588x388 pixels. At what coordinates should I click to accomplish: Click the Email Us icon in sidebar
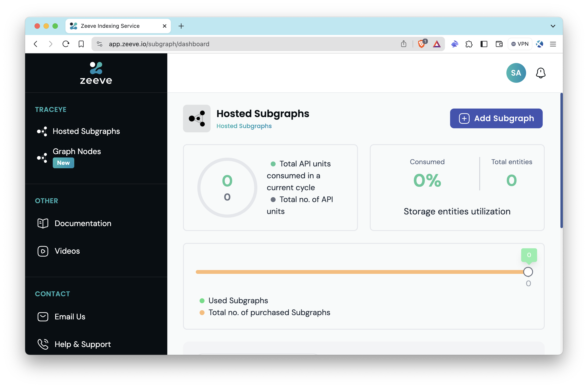(42, 316)
